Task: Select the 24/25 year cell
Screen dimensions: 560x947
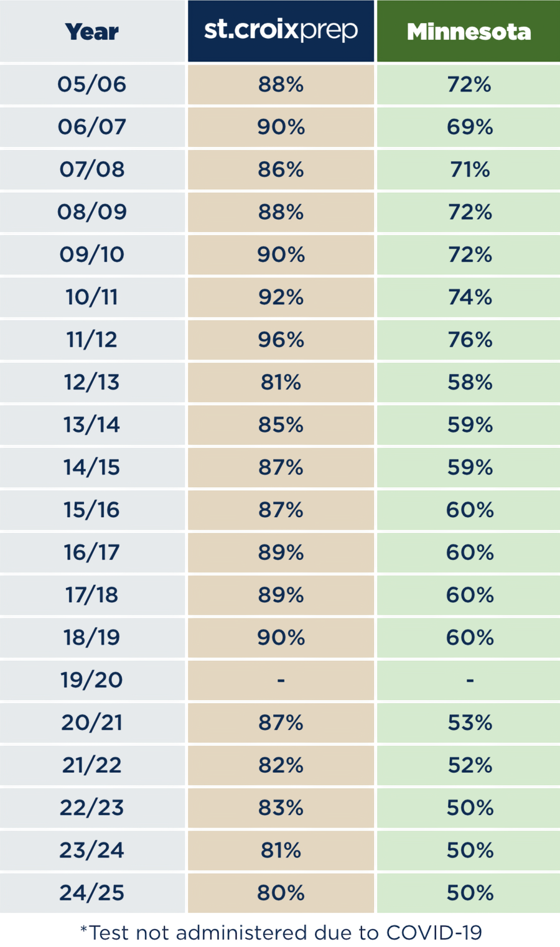Action: [92, 893]
